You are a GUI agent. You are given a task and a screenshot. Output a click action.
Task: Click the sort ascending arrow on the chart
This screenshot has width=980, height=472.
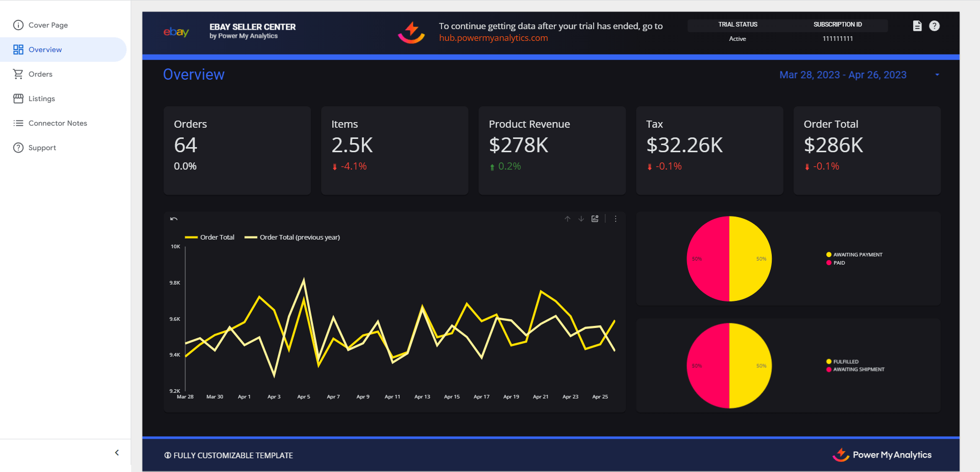point(567,219)
